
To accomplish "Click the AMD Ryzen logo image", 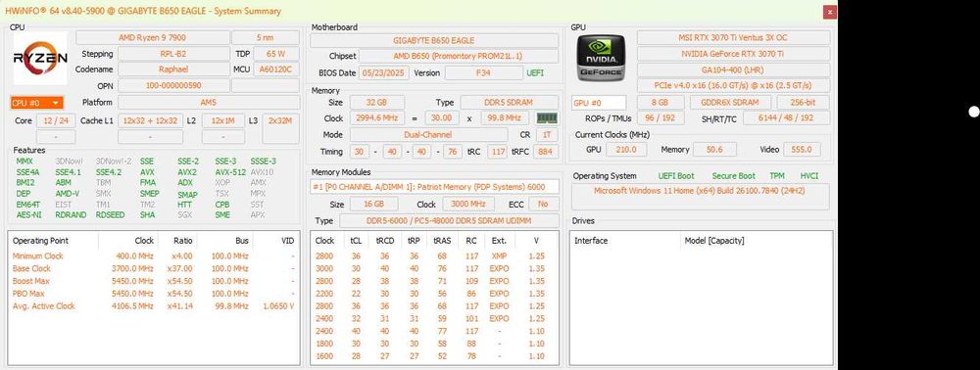I will tap(40, 58).
